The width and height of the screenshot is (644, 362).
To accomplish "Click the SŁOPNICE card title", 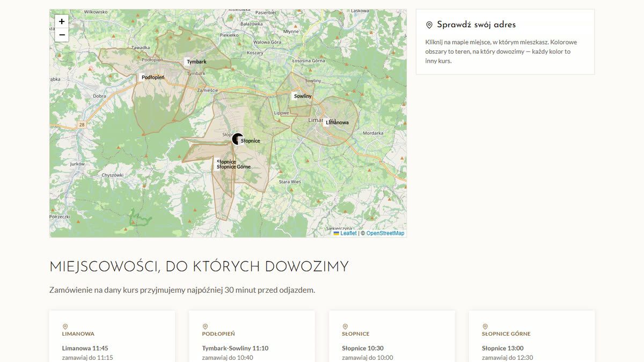I will [356, 334].
